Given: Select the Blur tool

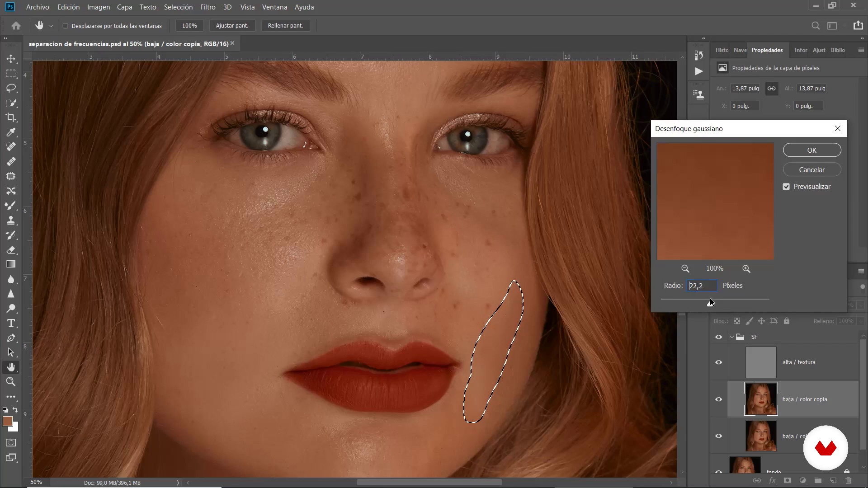Looking at the screenshot, I should click(x=11, y=279).
